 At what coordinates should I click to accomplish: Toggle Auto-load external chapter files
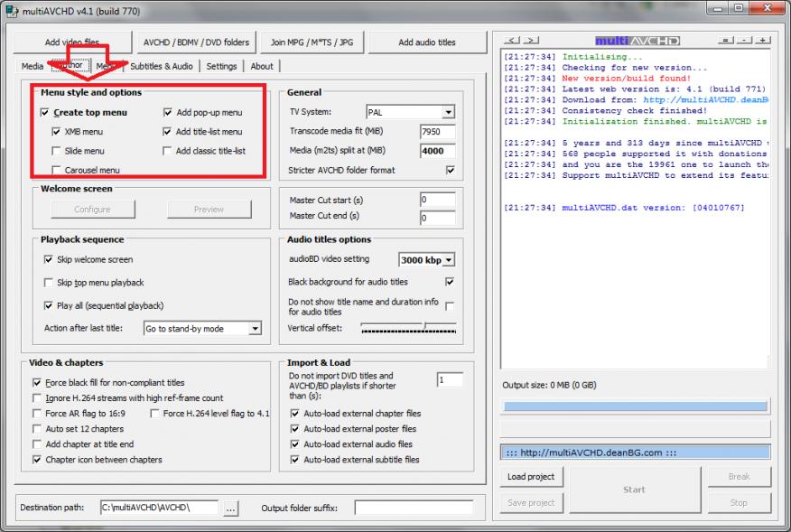tap(295, 414)
